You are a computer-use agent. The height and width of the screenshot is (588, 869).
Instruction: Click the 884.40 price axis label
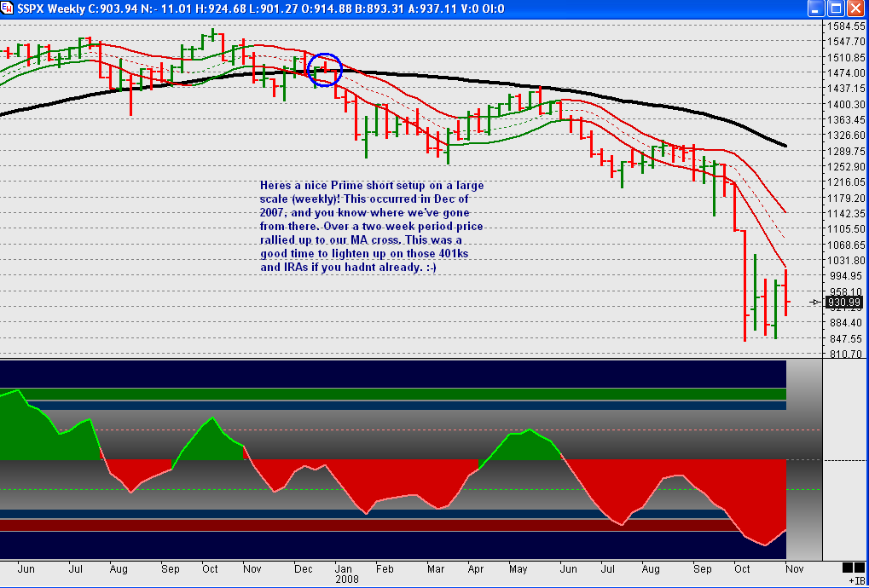tap(847, 323)
